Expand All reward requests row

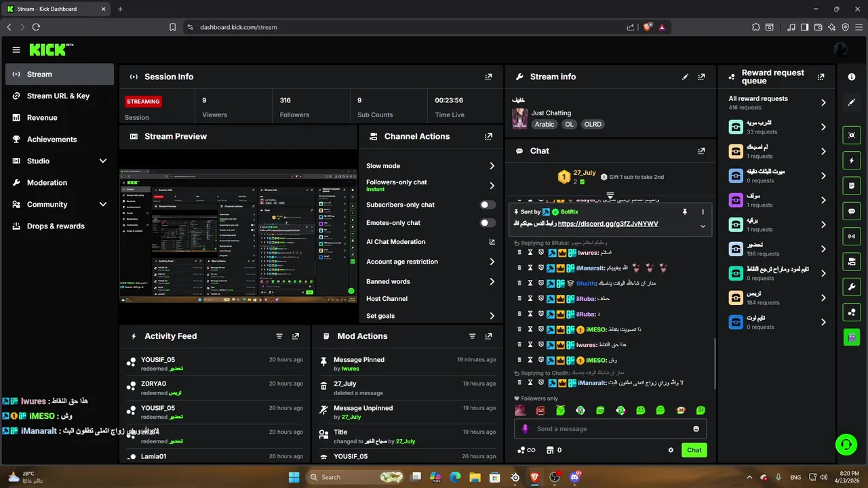pos(778,102)
